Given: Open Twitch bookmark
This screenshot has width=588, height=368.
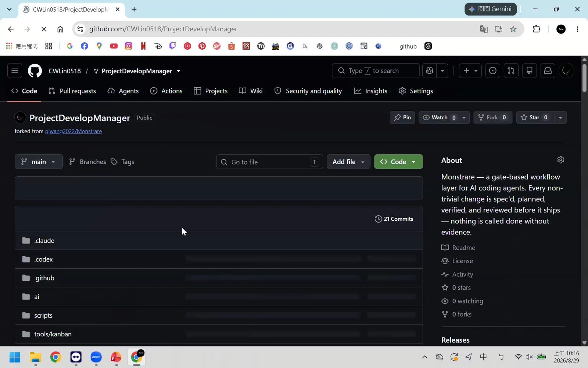Looking at the screenshot, I should [x=173, y=46].
